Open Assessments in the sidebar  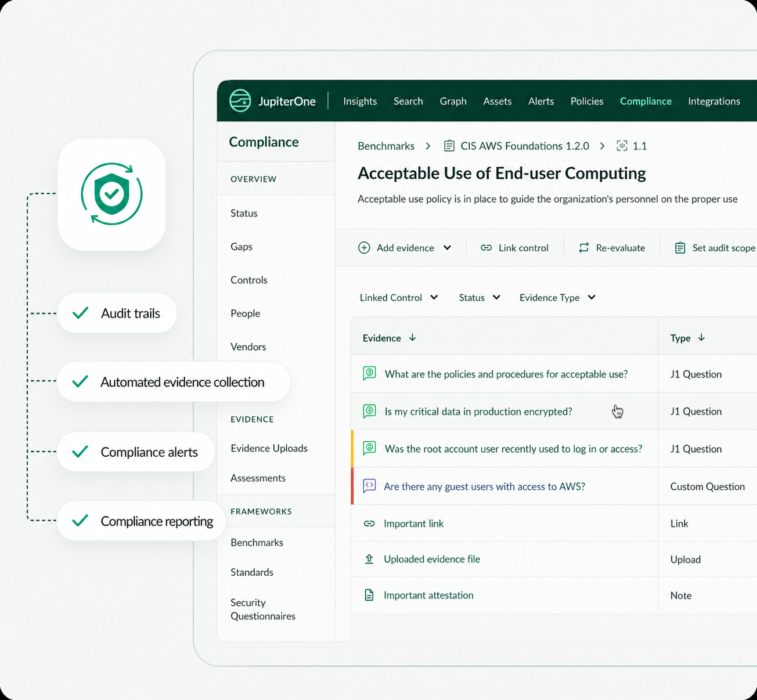(x=258, y=478)
